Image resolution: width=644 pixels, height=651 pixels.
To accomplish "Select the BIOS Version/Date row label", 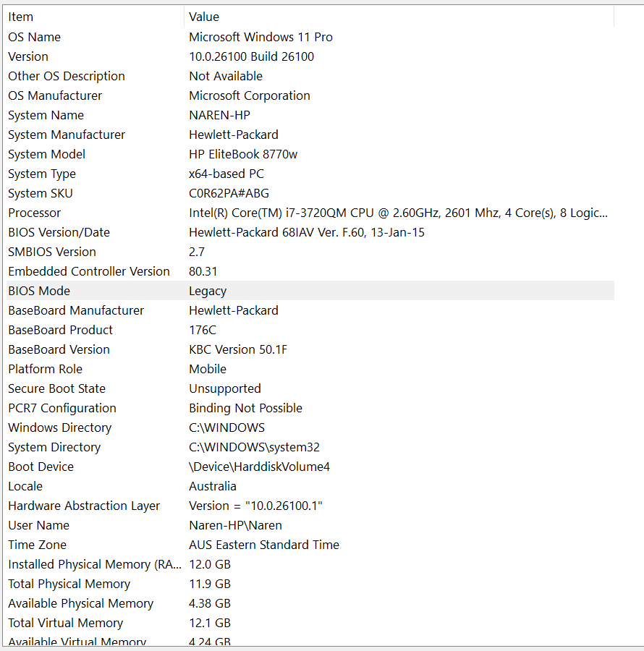I will point(59,232).
